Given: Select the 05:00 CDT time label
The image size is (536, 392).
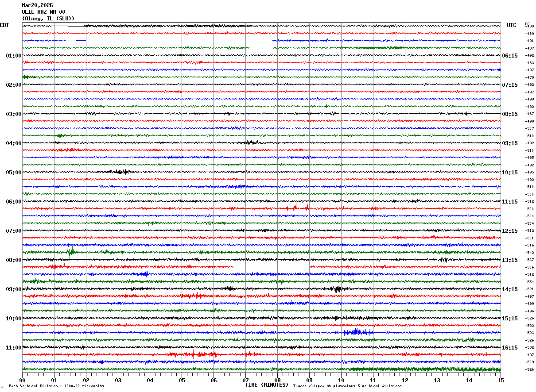Looking at the screenshot, I should coord(14,173).
